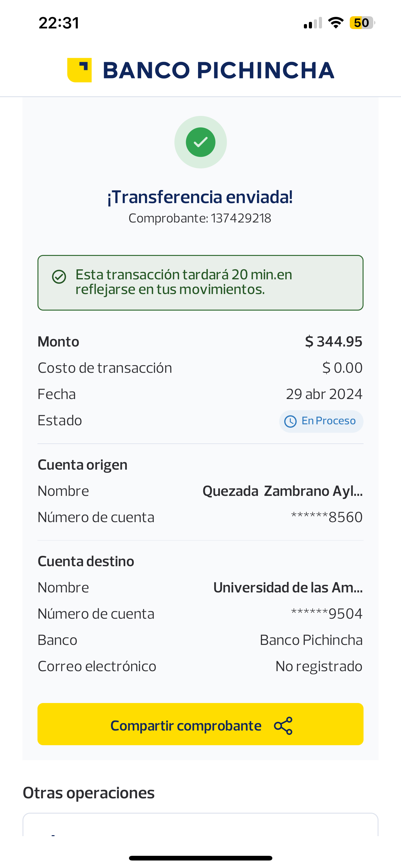Tap the share icon on the yellow button
The image size is (401, 868).
coord(283,726)
